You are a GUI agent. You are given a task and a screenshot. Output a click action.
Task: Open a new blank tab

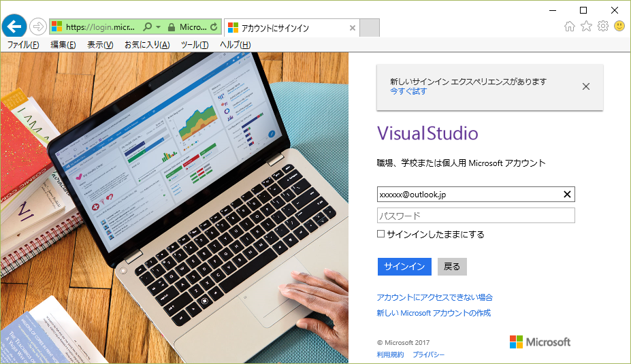pos(370,28)
